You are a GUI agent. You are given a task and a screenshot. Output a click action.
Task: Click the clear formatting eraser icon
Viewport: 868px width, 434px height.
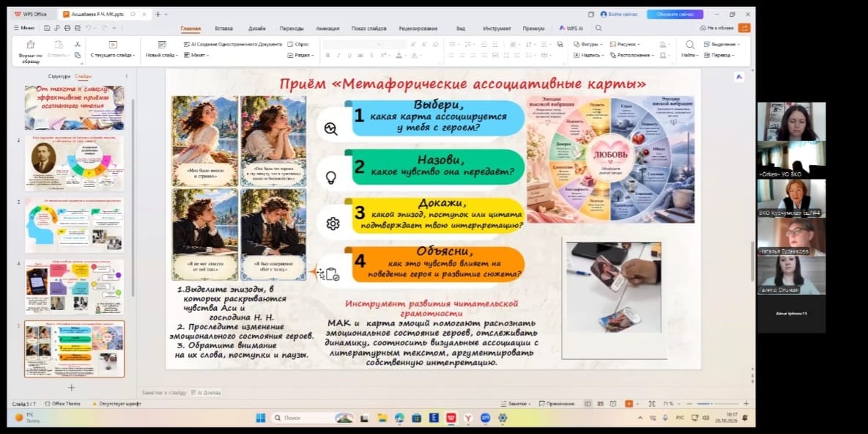pos(435,44)
